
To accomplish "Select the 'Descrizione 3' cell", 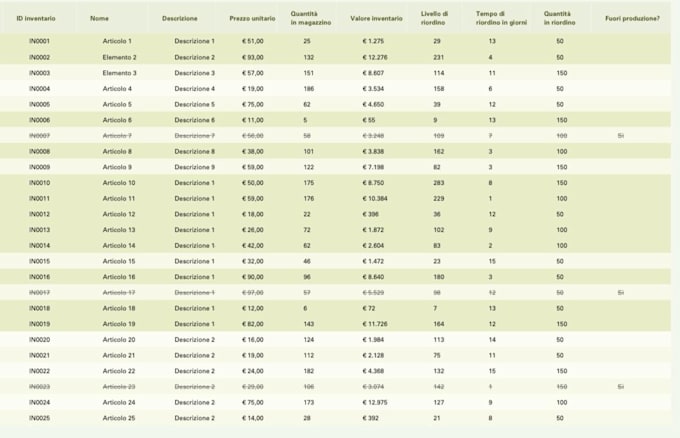I will [x=194, y=73].
